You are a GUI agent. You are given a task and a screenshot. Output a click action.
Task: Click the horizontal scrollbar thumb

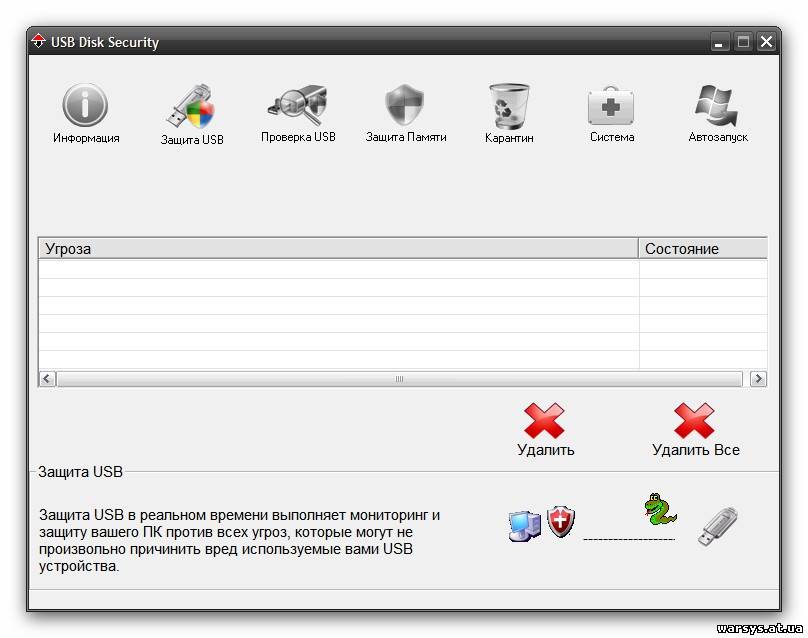click(399, 379)
